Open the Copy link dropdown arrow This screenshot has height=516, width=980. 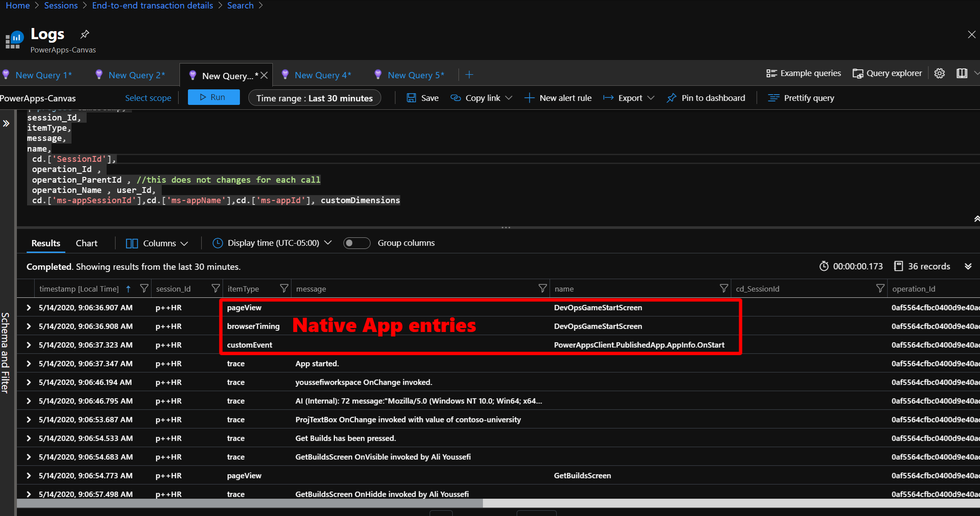tap(509, 98)
